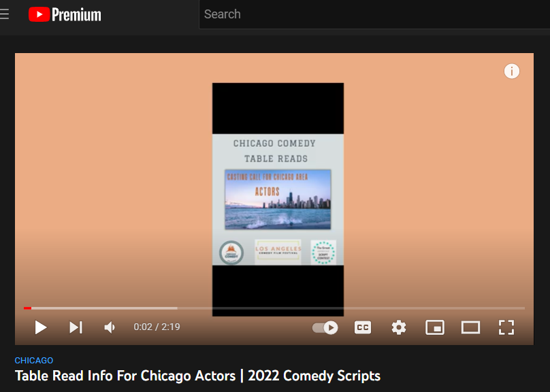This screenshot has width=550, height=392.
Task: Mute the video volume
Action: pos(110,327)
